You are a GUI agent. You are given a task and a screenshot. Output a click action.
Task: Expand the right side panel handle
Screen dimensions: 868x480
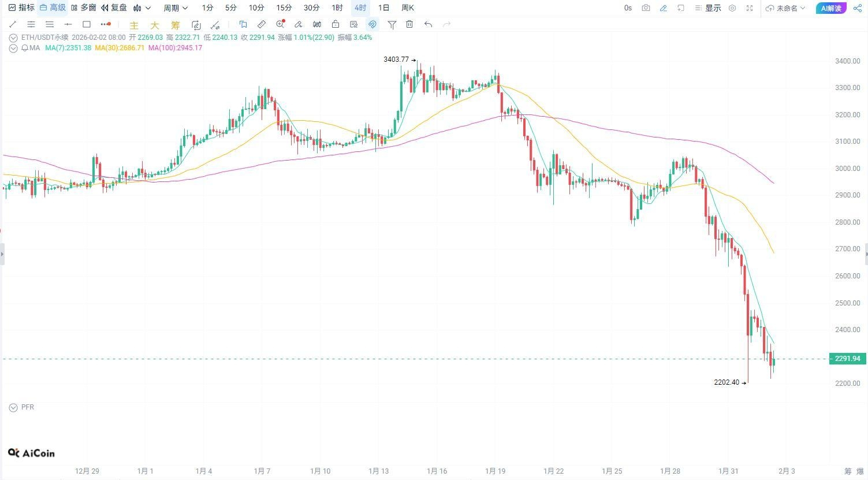866,254
